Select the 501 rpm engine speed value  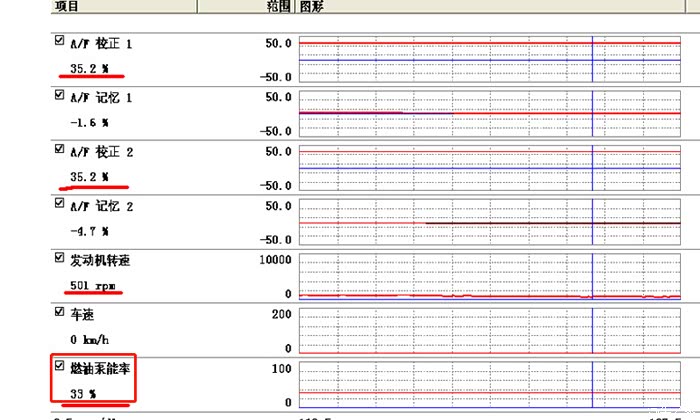coord(93,286)
